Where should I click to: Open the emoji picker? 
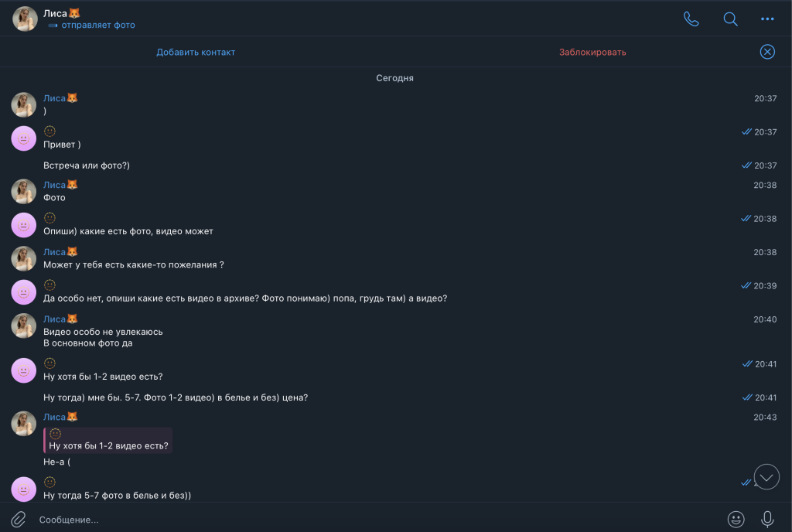click(x=736, y=519)
